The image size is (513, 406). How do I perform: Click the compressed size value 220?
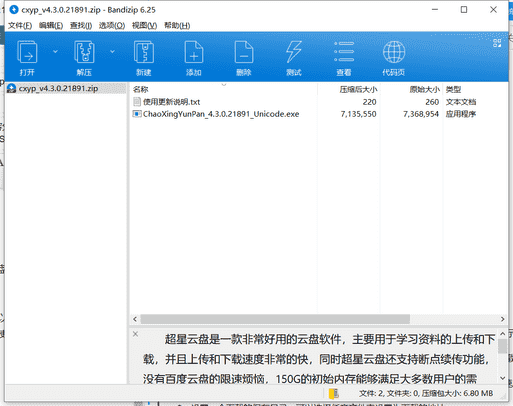point(369,102)
